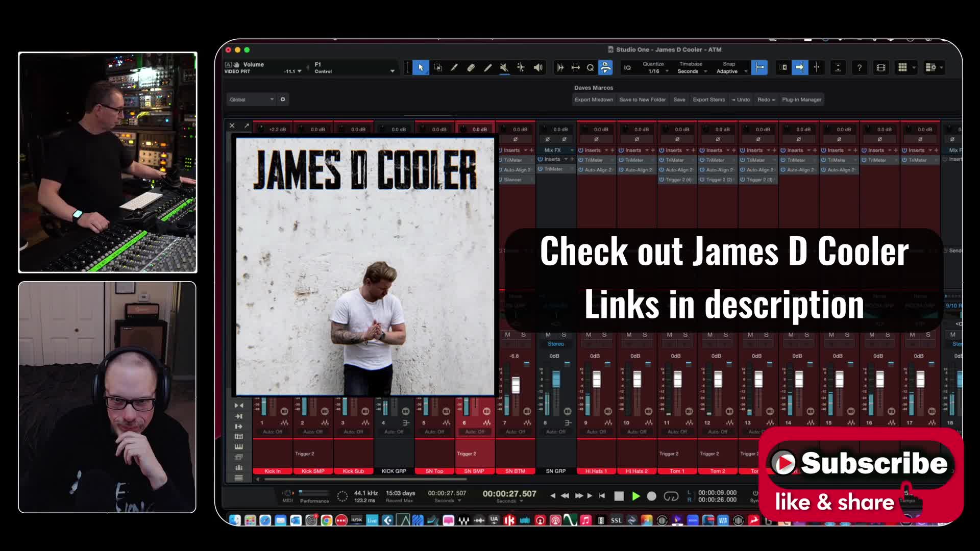
Task: Click the edit icon on channel 1
Action: click(284, 423)
